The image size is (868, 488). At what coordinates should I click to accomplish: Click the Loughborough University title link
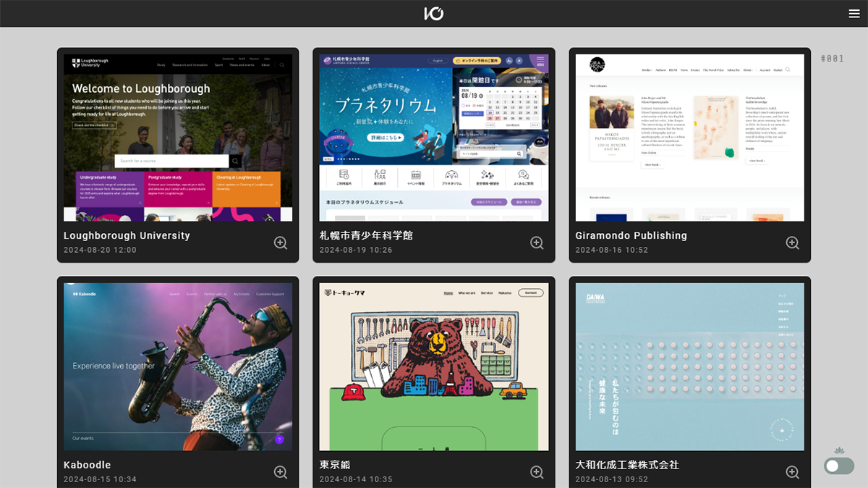coord(127,235)
